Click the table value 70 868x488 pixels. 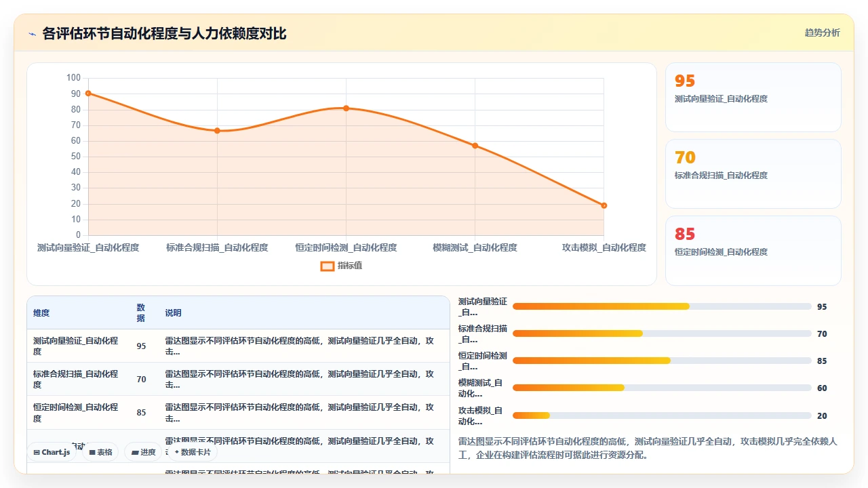(141, 380)
